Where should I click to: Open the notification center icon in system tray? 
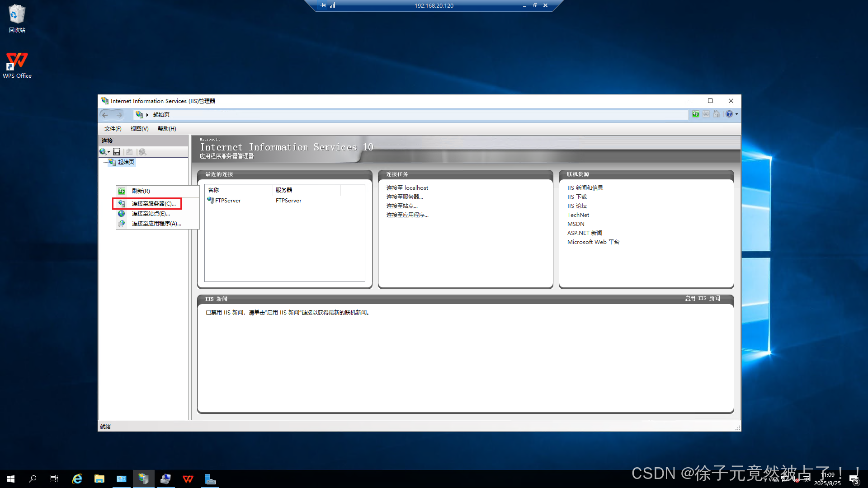click(x=854, y=479)
